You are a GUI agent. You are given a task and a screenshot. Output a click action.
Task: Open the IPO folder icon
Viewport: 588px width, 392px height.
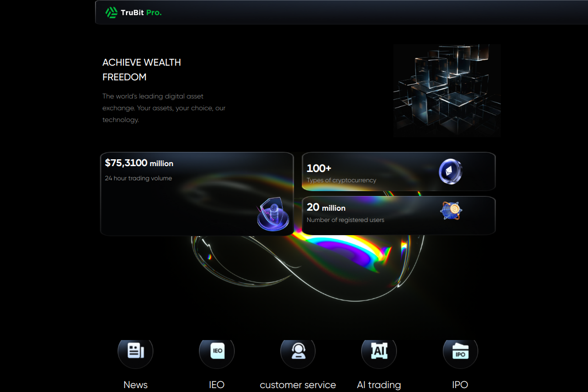click(x=460, y=351)
